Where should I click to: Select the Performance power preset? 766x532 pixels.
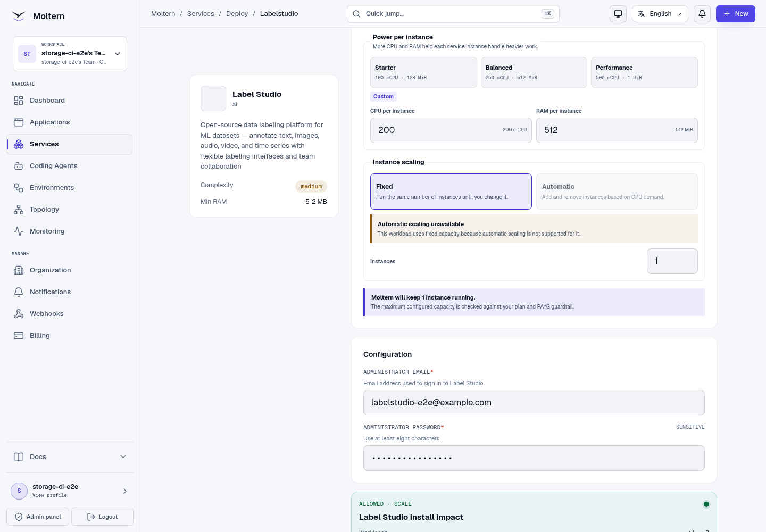point(644,72)
